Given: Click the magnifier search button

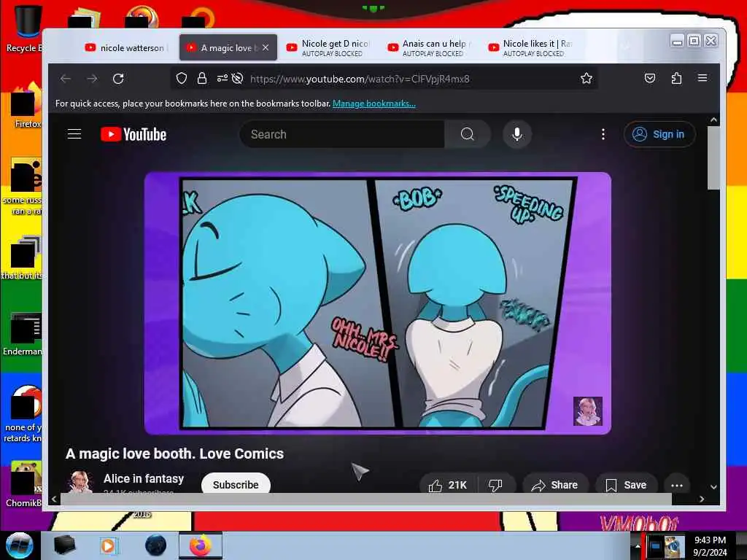Looking at the screenshot, I should [x=467, y=134].
